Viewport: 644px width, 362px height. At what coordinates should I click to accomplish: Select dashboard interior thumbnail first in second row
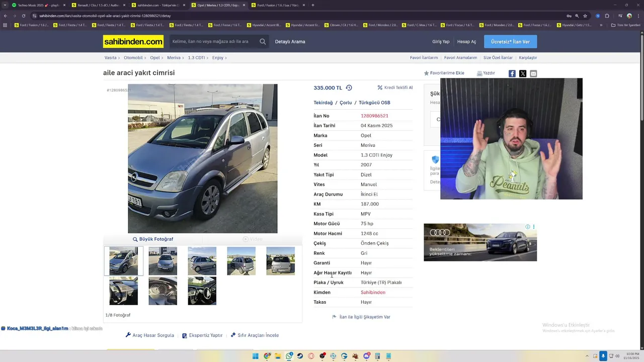click(123, 291)
